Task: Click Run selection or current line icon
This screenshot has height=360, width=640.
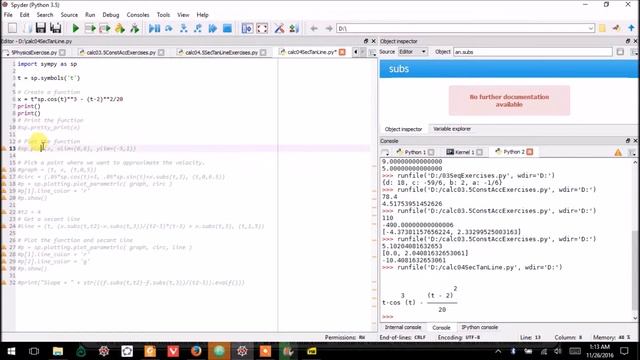Action: (120, 28)
